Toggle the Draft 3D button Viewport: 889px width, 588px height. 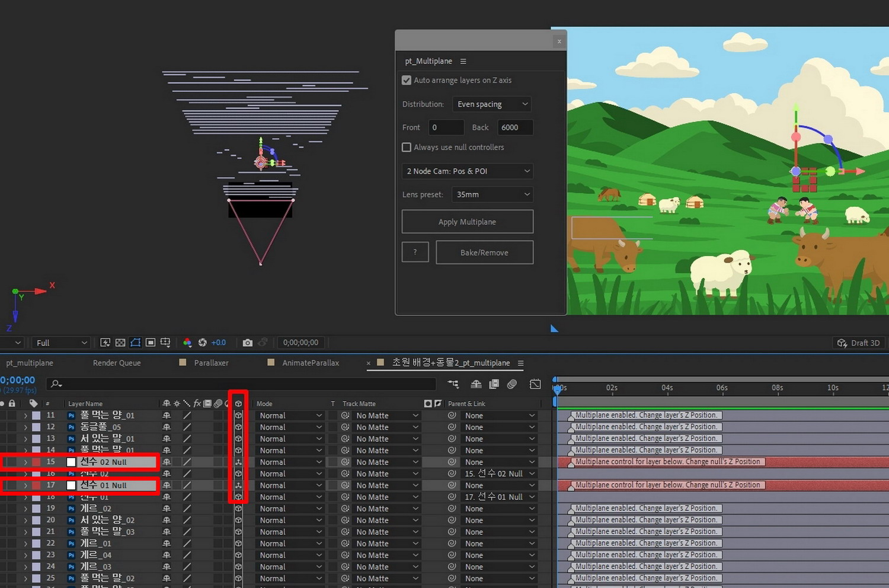[x=858, y=343]
